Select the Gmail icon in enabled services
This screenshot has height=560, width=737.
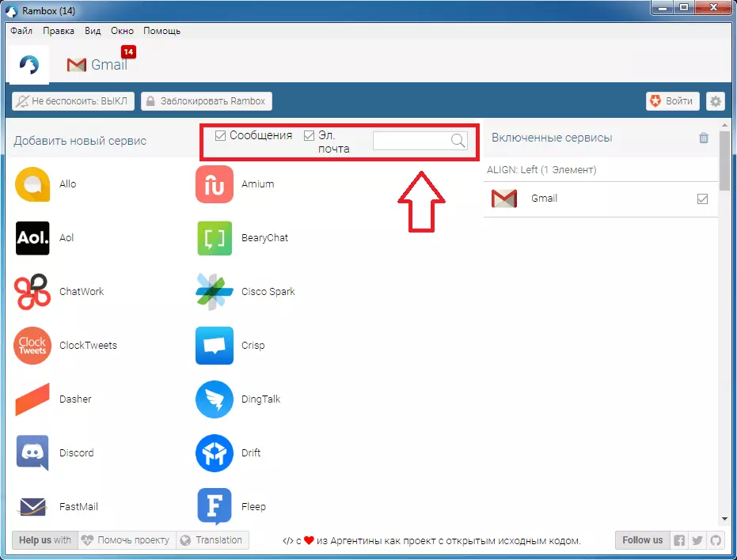(503, 199)
